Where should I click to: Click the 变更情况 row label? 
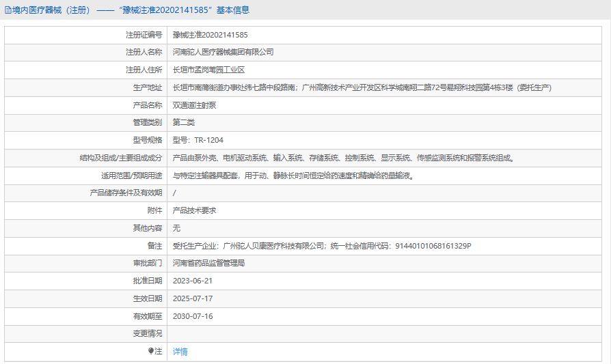pyautogui.click(x=148, y=334)
